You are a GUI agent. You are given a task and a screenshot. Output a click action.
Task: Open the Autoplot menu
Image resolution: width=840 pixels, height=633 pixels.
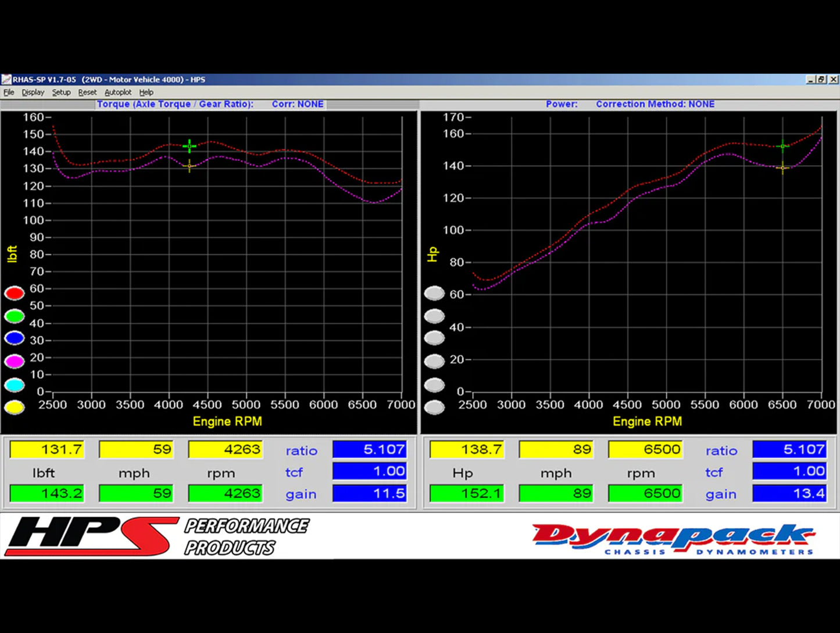click(118, 92)
